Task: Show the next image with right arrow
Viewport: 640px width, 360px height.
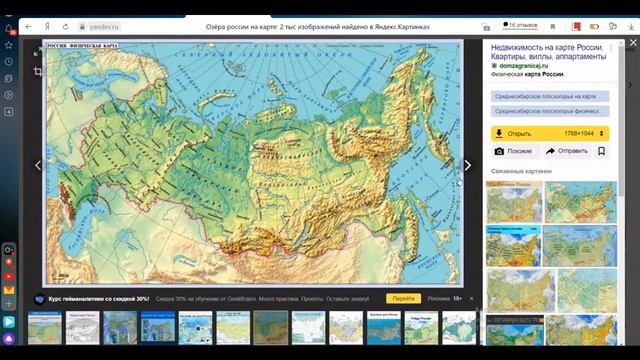Action: [x=468, y=165]
